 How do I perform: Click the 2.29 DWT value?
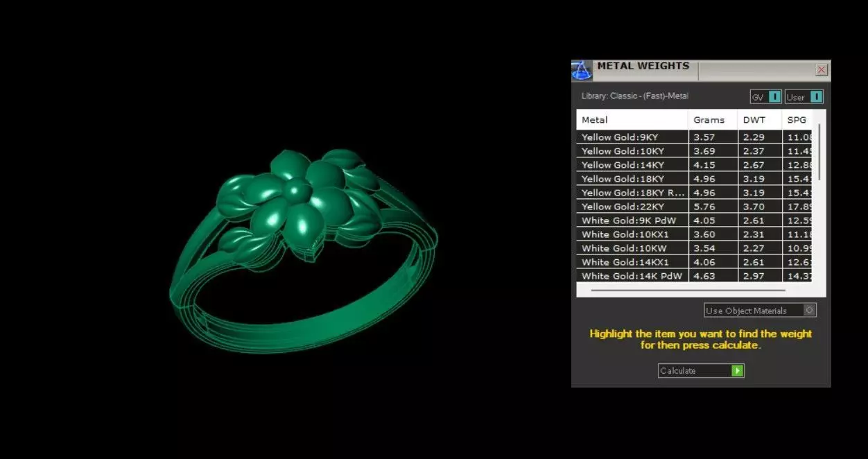pos(754,137)
